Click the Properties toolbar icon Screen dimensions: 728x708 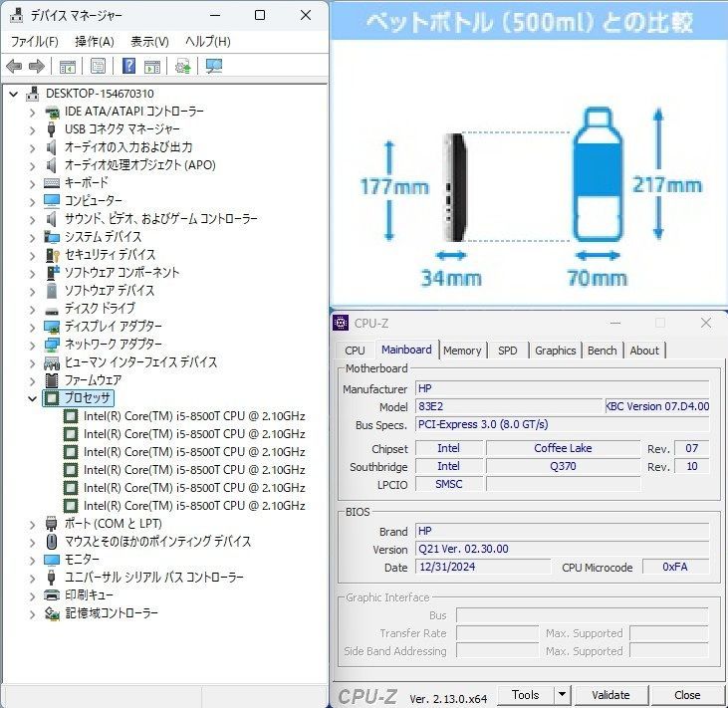(98, 67)
